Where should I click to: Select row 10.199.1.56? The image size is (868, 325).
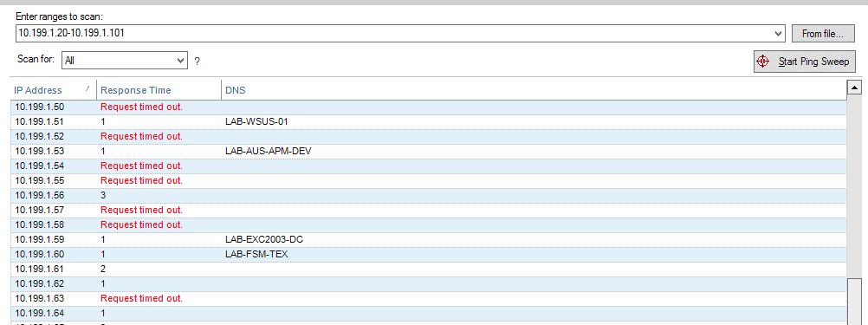coord(429,195)
